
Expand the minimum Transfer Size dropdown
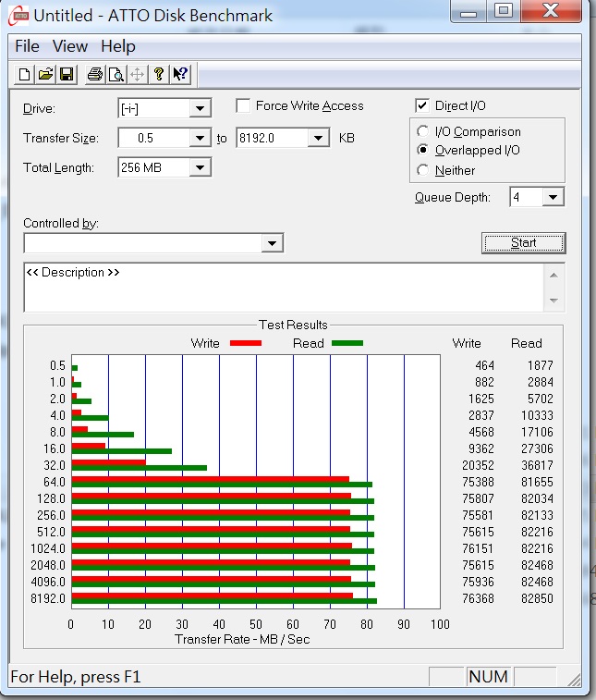pos(200,138)
